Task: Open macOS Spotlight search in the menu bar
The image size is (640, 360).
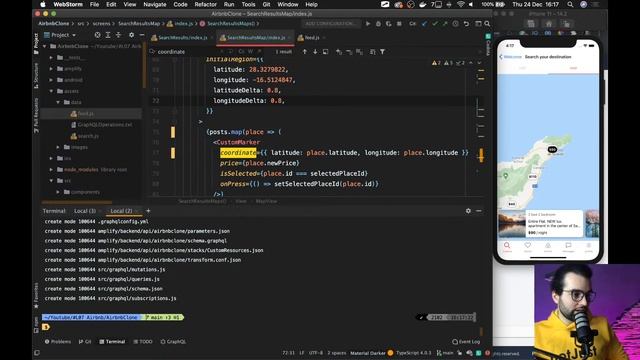Action: pos(570,4)
